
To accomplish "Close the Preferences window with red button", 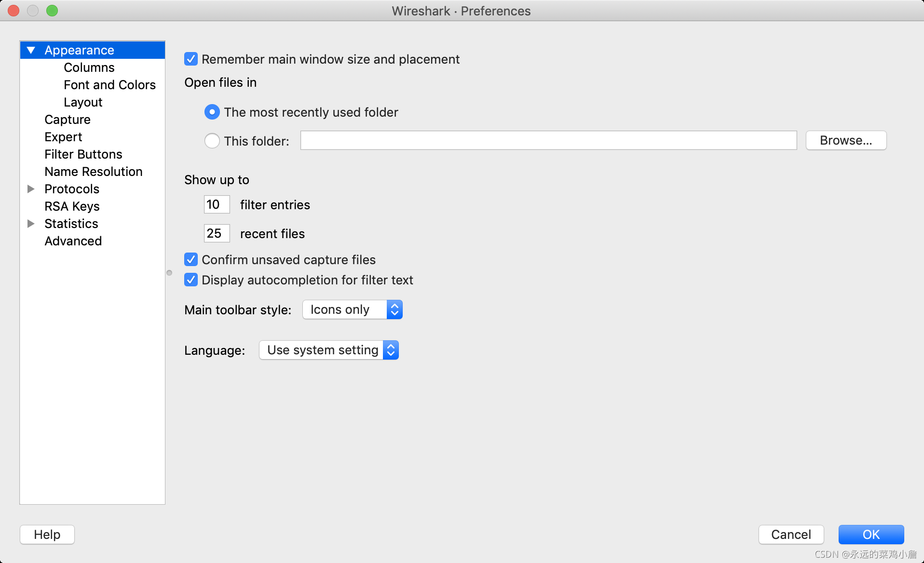I will pyautogui.click(x=14, y=11).
